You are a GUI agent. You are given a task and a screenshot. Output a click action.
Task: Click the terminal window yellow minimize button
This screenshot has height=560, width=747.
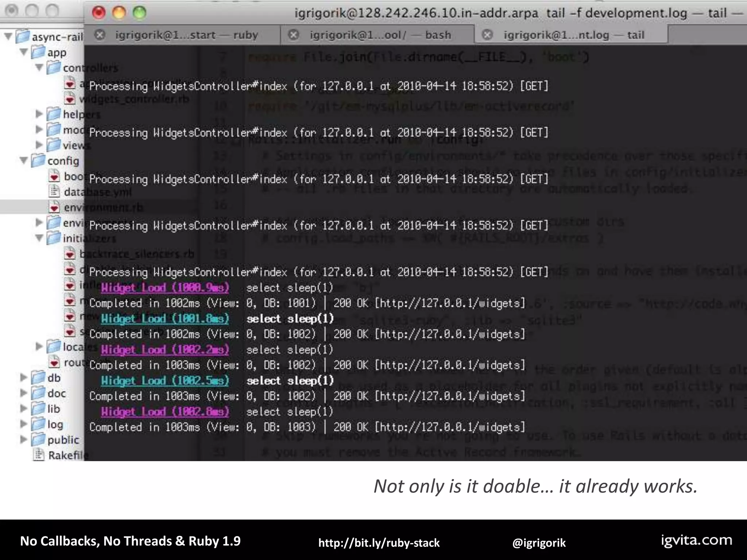119,13
